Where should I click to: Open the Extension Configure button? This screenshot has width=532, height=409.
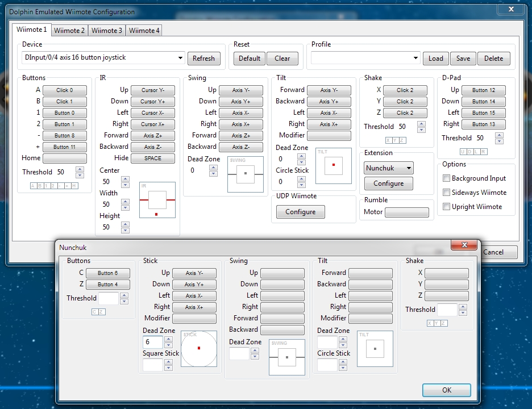tap(388, 183)
